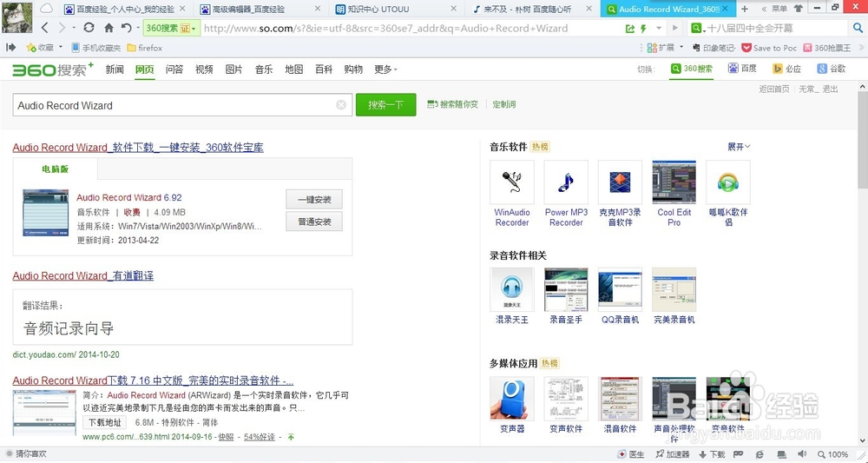Select the 新闻 search category

coord(115,69)
